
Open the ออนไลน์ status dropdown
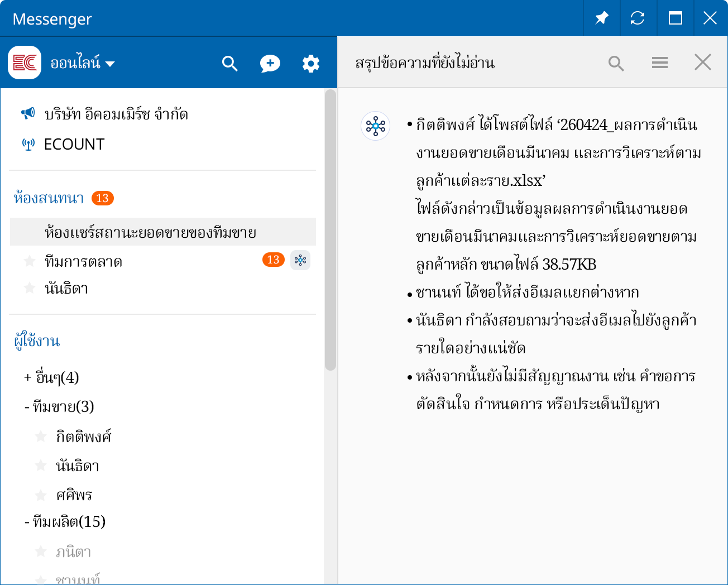83,63
